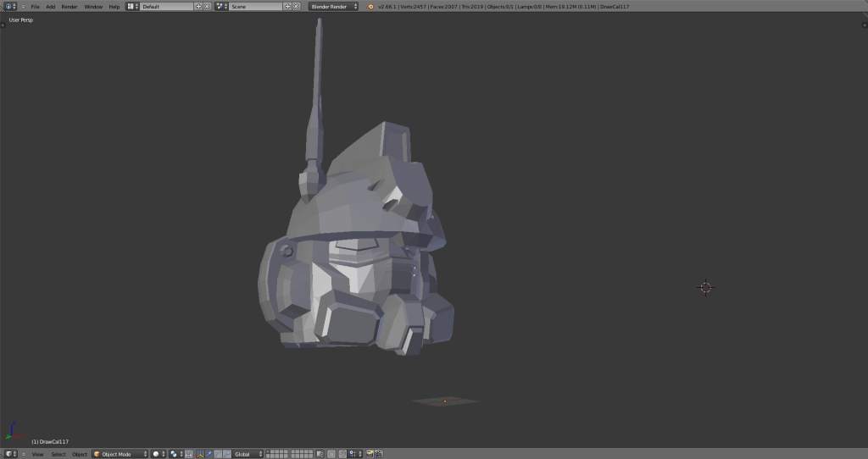Open the info editor type selector
Image resolution: width=868 pixels, height=459 pixels.
pyautogui.click(x=10, y=6)
